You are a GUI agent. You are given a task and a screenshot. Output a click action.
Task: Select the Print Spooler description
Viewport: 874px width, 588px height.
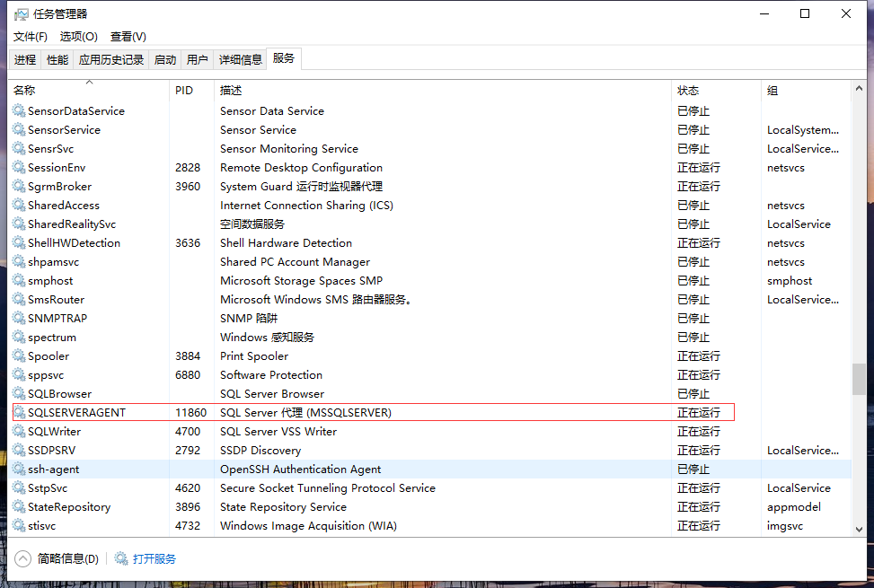coord(254,355)
